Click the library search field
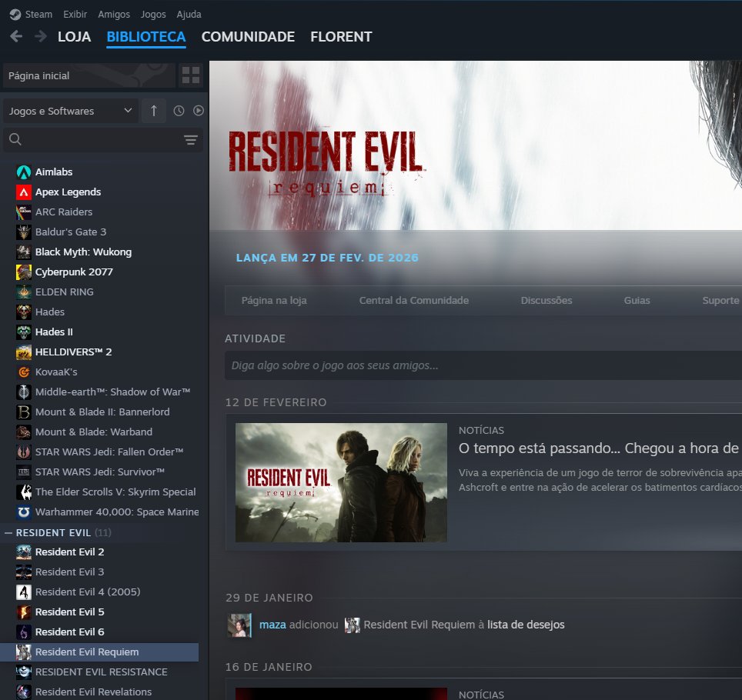Image resolution: width=742 pixels, height=700 pixels. 103,139
